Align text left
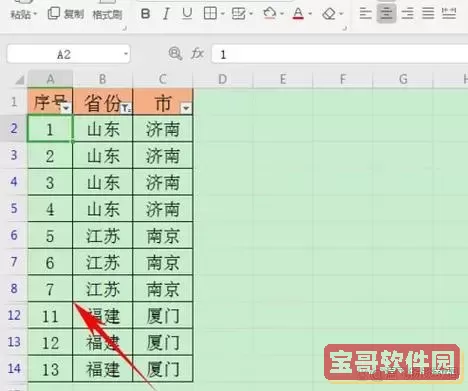This screenshot has height=391, width=468. point(366,14)
